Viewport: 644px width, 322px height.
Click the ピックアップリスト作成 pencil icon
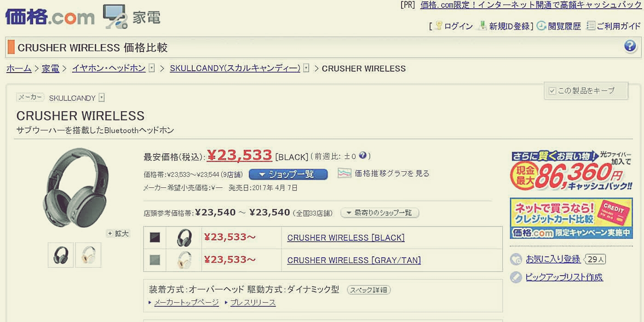(516, 277)
